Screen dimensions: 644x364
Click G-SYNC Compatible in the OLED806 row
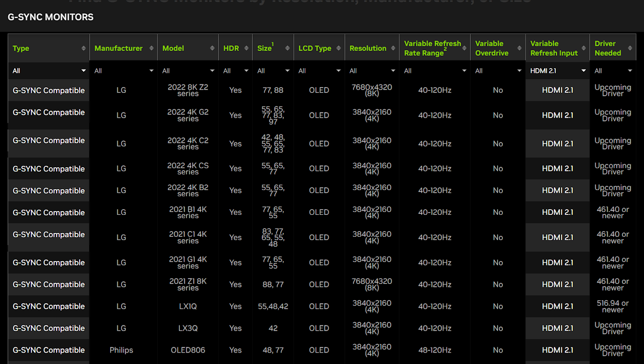(x=49, y=350)
